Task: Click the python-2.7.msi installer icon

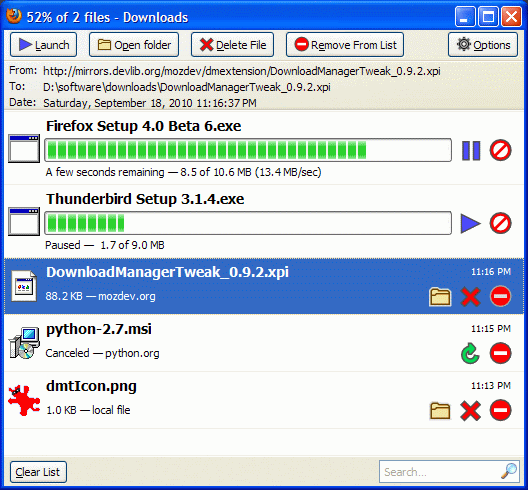Action: pyautogui.click(x=24, y=342)
